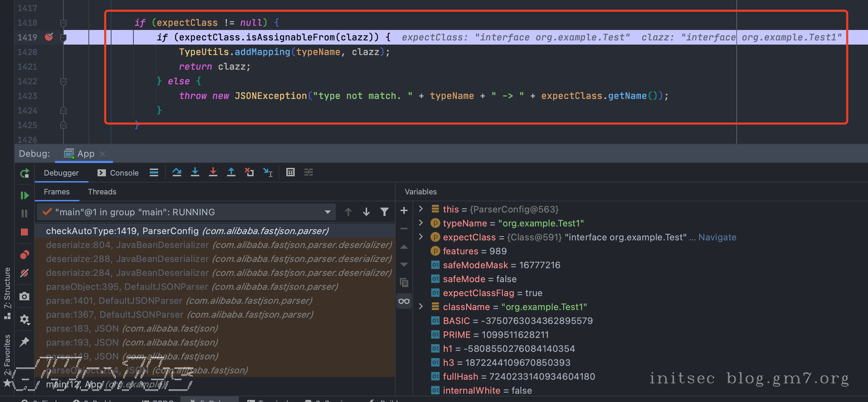Click the Rerun App icon
This screenshot has height=402, width=868.
point(24,173)
